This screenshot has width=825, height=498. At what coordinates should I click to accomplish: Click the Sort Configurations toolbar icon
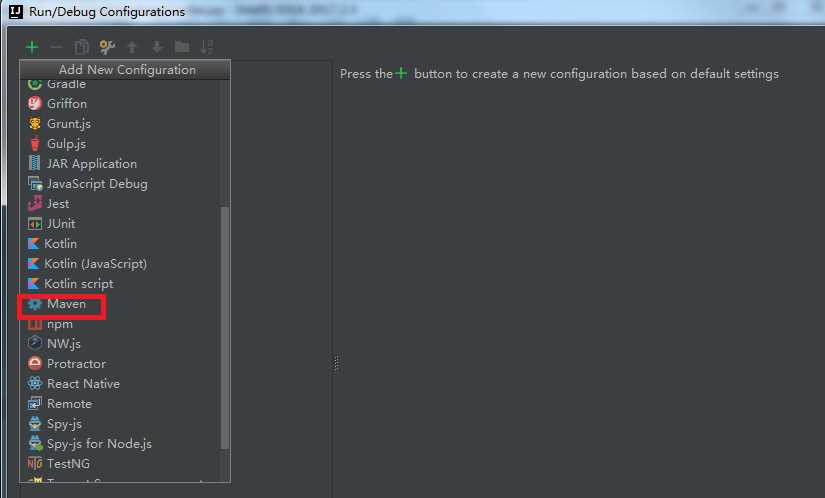[207, 47]
